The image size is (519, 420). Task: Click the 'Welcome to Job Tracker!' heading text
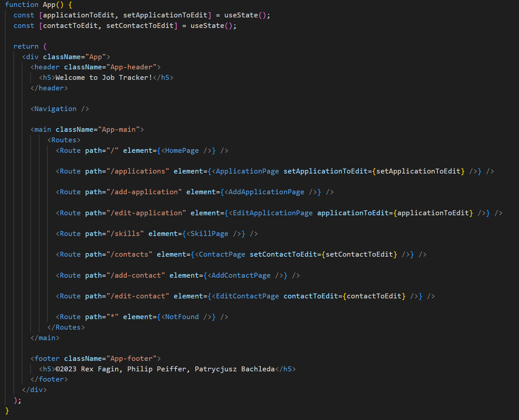point(104,78)
